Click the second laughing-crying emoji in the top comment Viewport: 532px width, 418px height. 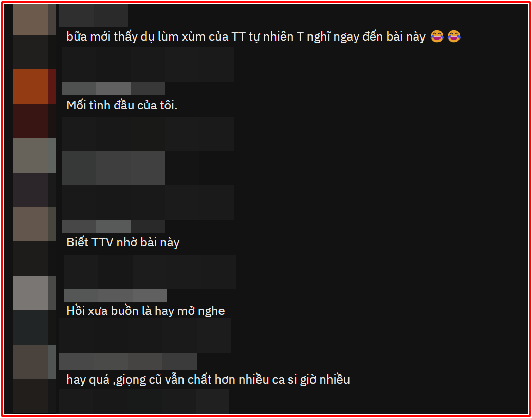click(454, 36)
